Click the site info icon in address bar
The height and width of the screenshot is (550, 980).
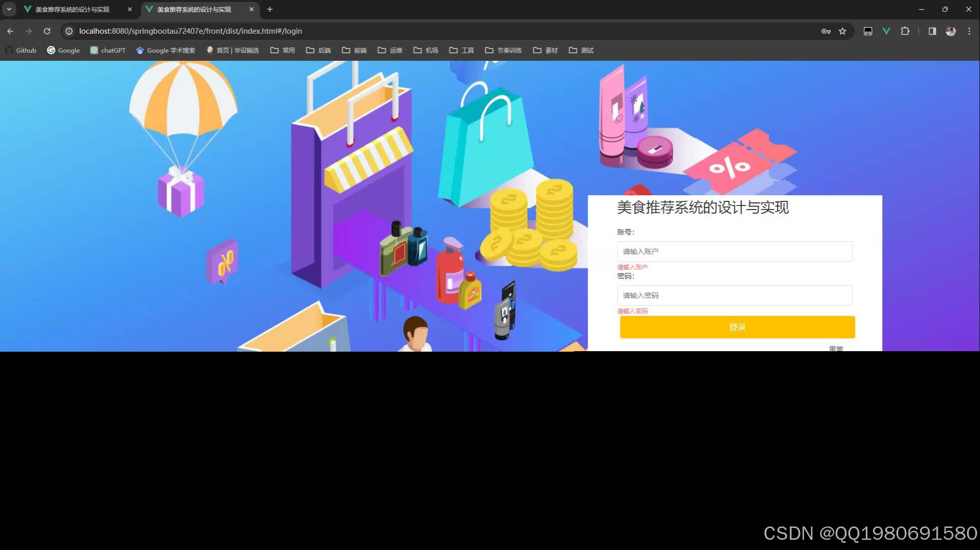pos(69,31)
